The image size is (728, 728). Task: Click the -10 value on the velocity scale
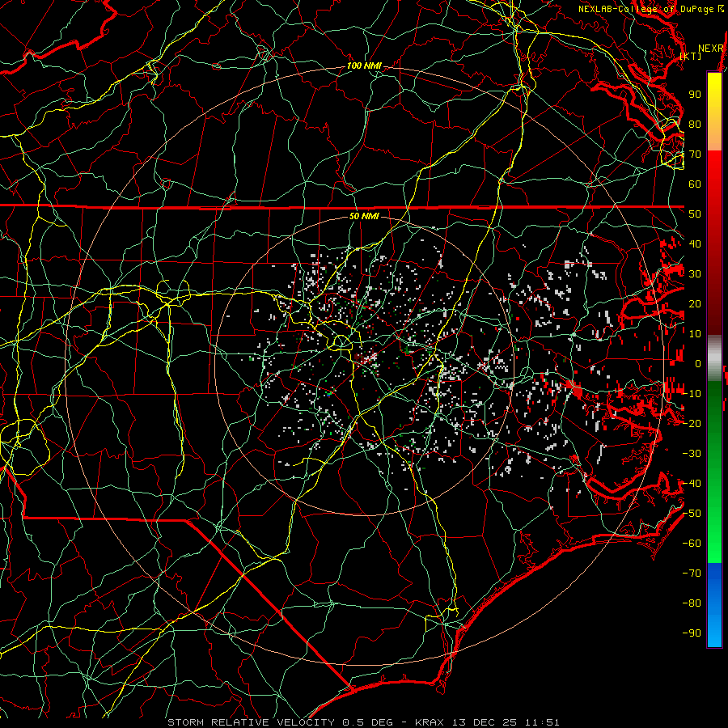click(x=692, y=394)
